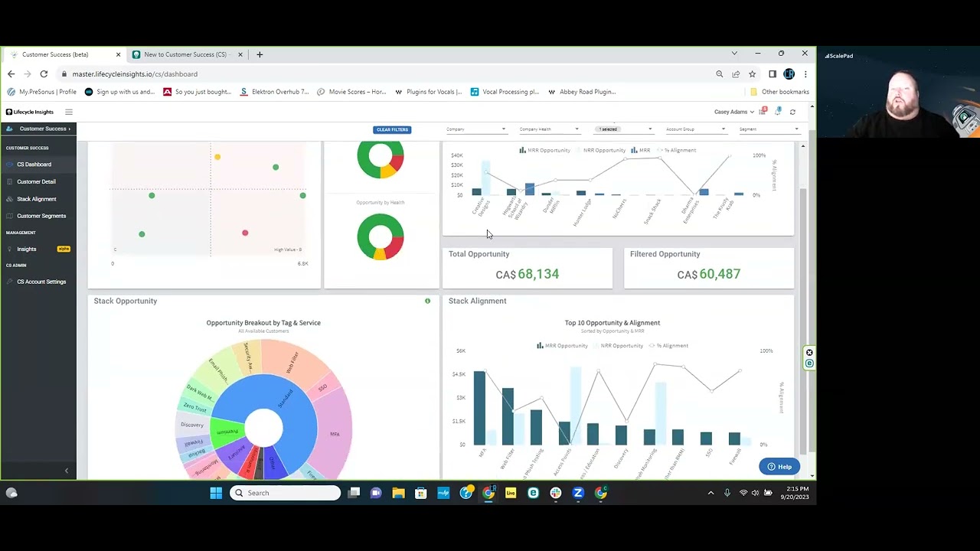Select the blue Standard ring in sunburst
The image size is (980, 551).
[x=287, y=399]
